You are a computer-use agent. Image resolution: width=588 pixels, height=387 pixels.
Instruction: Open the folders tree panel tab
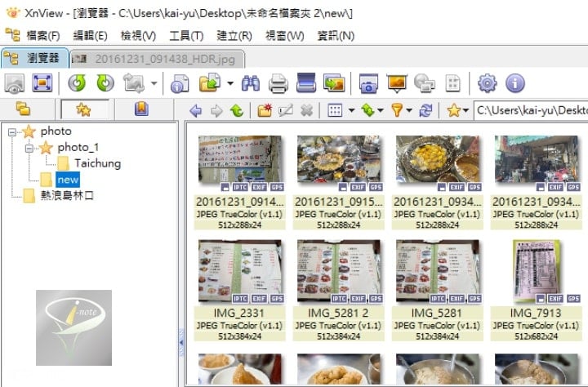tap(23, 109)
